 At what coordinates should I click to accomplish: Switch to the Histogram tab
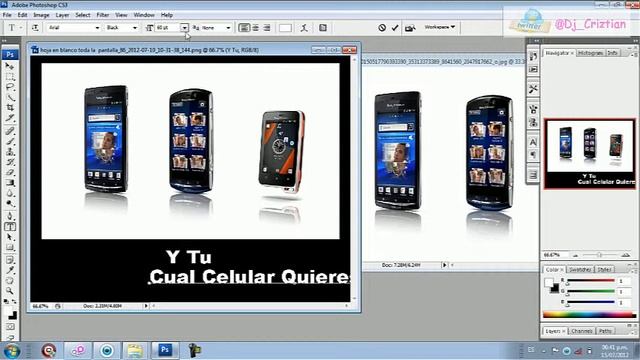(590, 53)
